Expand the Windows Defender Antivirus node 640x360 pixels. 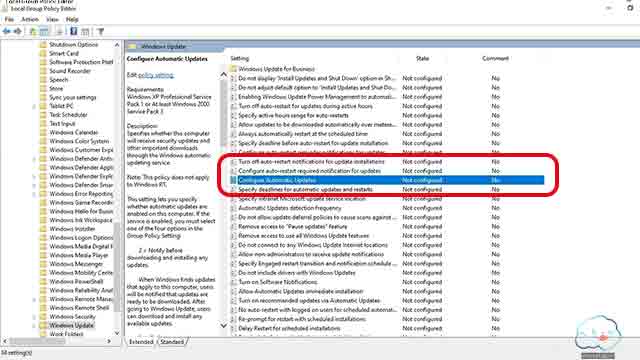click(34, 159)
